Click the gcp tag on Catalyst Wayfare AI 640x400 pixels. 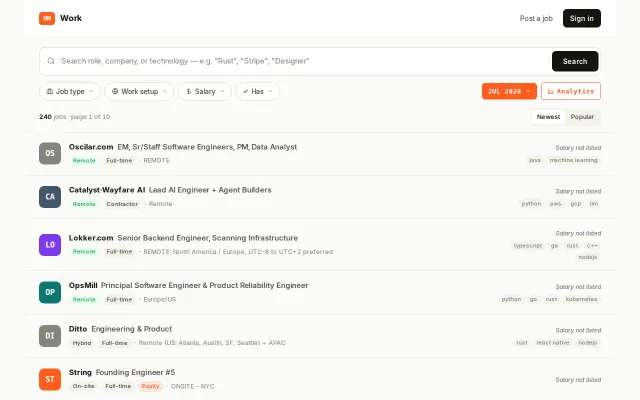coord(576,204)
